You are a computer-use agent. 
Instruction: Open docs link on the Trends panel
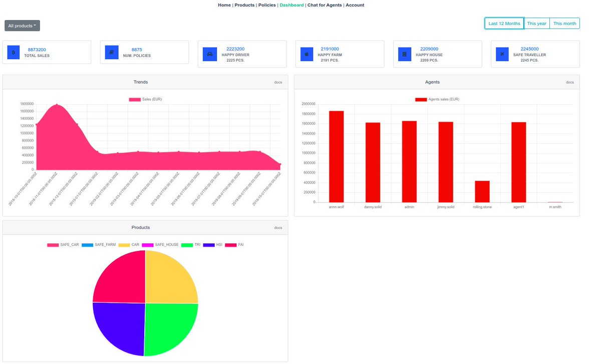(278, 82)
